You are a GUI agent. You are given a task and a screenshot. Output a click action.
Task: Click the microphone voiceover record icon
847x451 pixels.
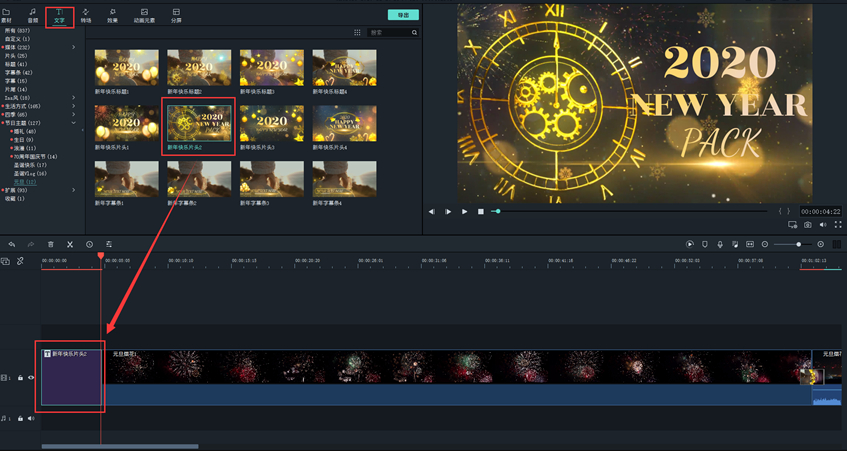[720, 244]
